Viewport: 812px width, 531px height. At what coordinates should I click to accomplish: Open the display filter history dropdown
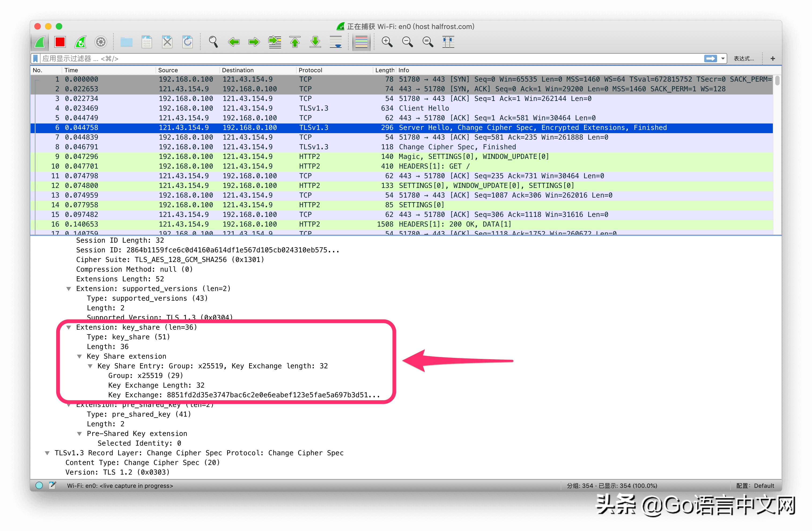click(723, 59)
